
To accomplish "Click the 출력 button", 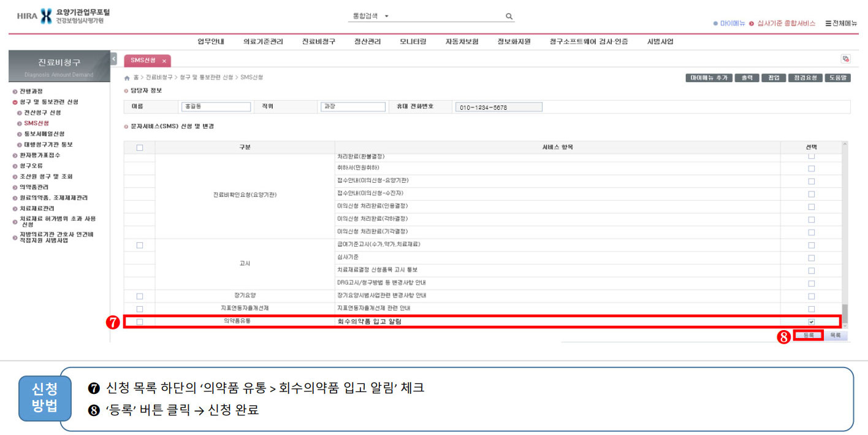I will click(x=747, y=78).
